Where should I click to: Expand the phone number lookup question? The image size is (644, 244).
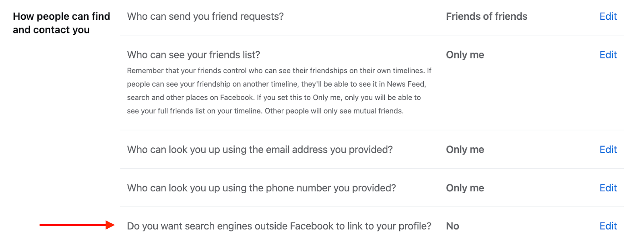tap(261, 188)
